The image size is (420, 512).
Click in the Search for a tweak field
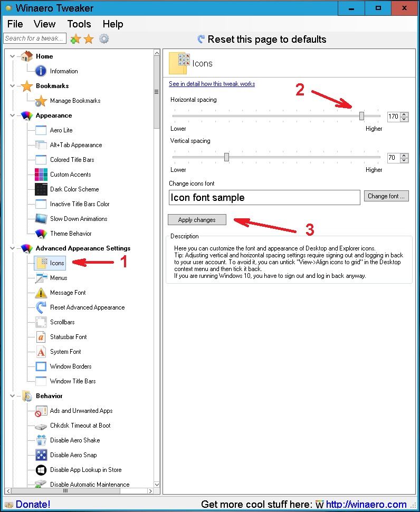35,38
